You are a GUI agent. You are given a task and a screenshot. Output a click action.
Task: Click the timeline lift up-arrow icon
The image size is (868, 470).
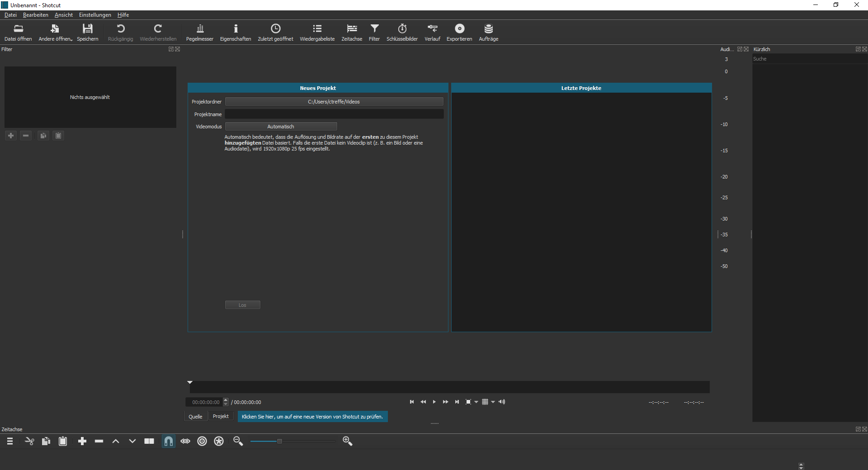[x=116, y=441]
